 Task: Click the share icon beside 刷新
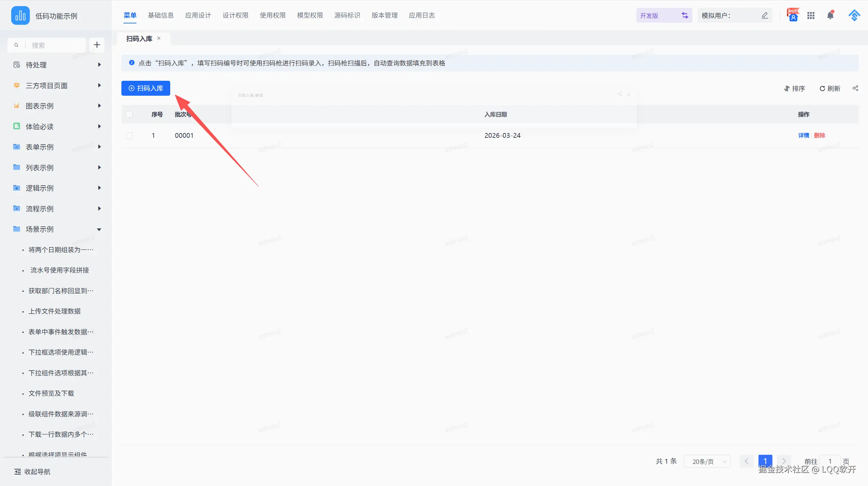click(x=855, y=88)
